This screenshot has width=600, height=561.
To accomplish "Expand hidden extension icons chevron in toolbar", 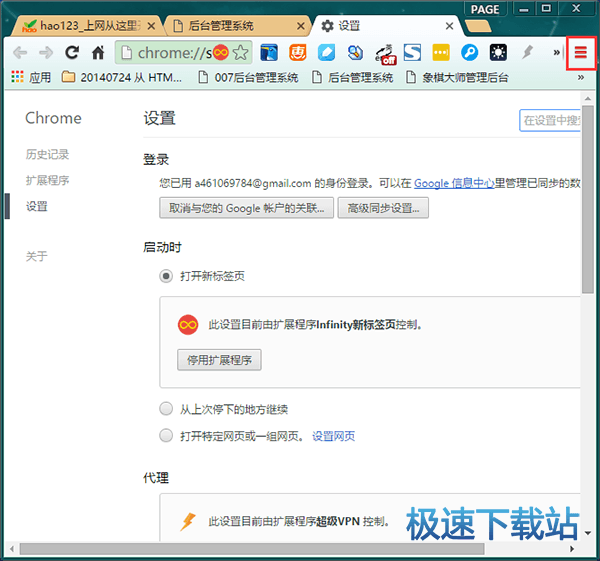I will [556, 53].
